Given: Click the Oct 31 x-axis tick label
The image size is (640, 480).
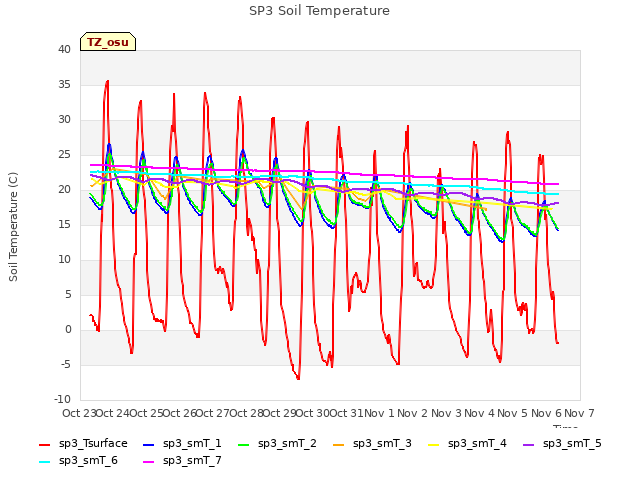Looking at the screenshot, I should coord(346,413).
